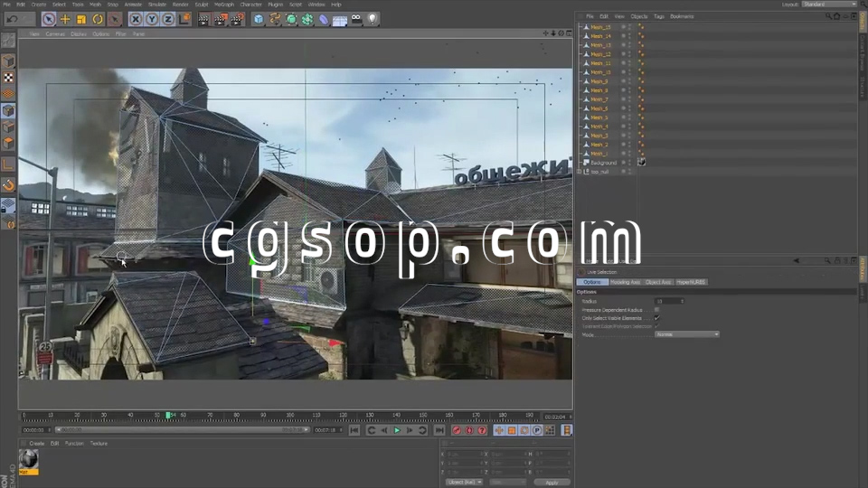This screenshot has height=488, width=868.
Task: Open the Sculpt menu
Action: pos(202,5)
